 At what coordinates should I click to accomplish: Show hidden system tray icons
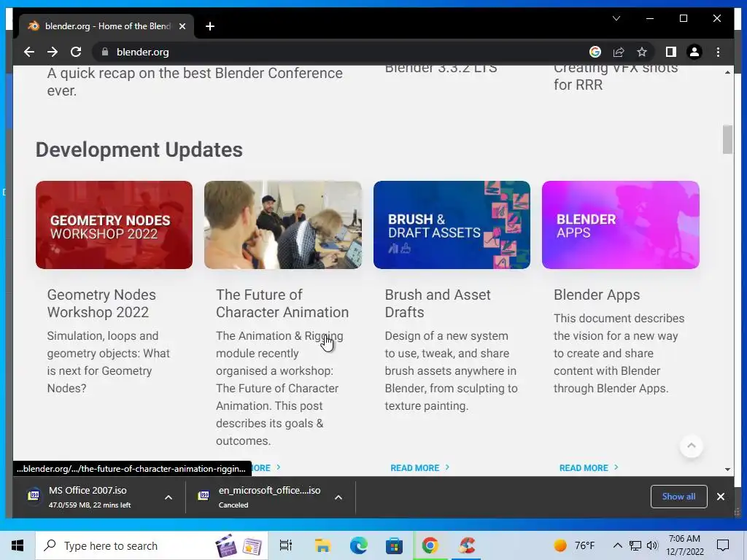point(617,545)
